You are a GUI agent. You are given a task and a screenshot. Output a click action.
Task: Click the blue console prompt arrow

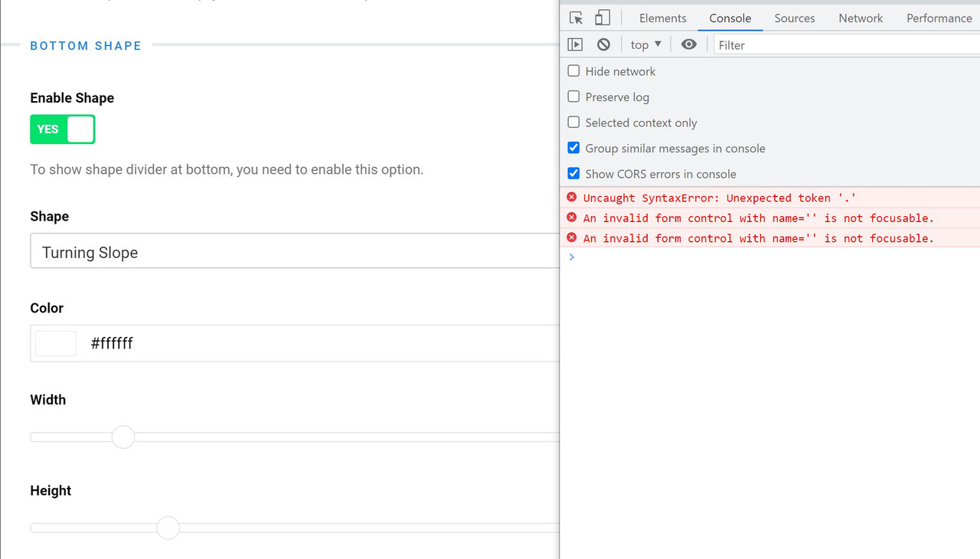571,257
